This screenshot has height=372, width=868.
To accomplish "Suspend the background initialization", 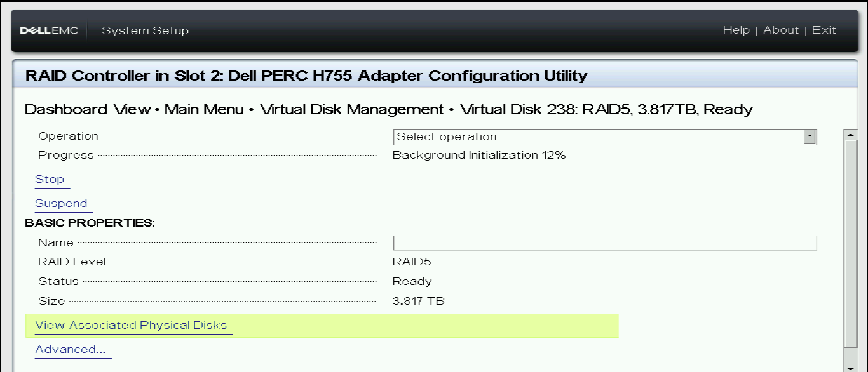I will pyautogui.click(x=62, y=203).
